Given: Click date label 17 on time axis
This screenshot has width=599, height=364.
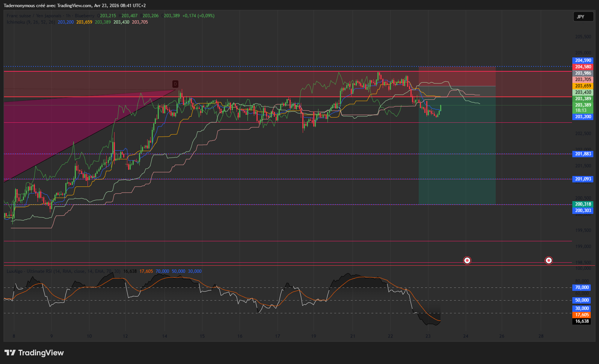Looking at the screenshot, I should 278,336.
